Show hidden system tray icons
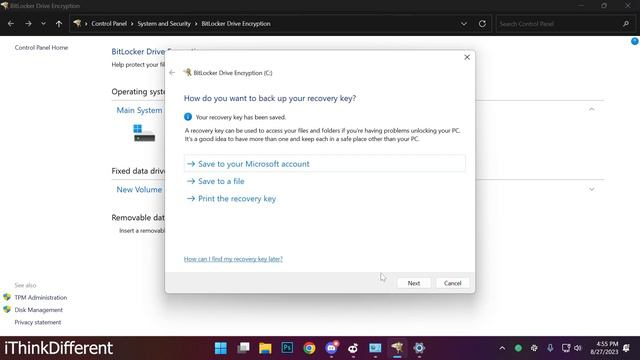The width and height of the screenshot is (640, 360). coord(502,348)
